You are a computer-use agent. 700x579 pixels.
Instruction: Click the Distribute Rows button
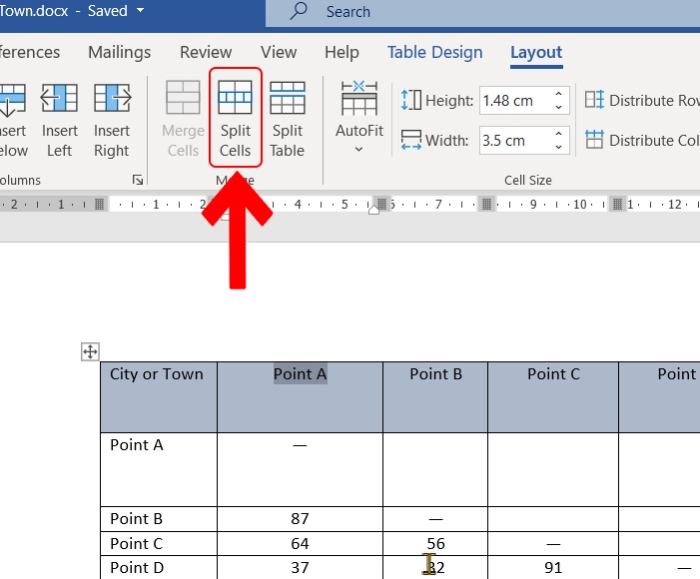point(642,100)
